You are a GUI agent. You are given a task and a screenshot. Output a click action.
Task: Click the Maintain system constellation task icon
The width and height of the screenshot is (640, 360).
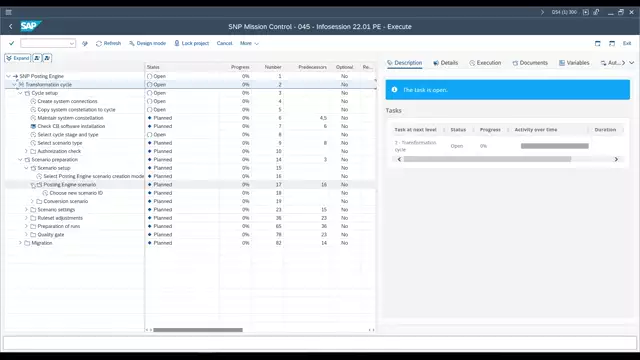pos(33,118)
